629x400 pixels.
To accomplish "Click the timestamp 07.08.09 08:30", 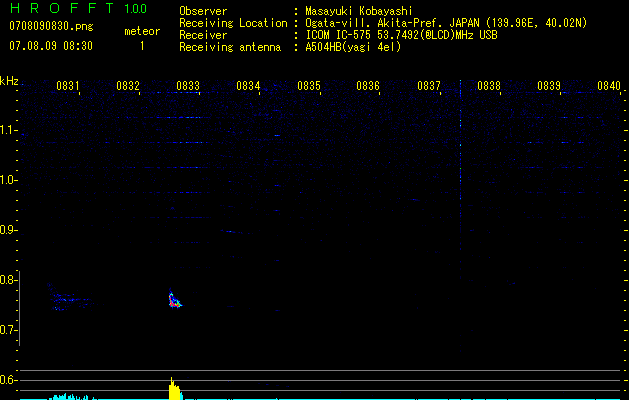I will click(51, 46).
